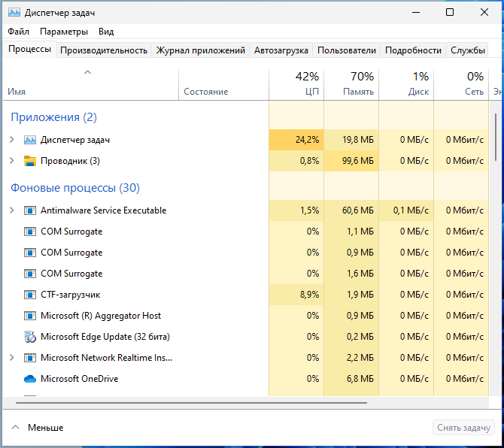This screenshot has width=504, height=448.
Task: Select the Antimalware Service Executable name
Action: 104,210
